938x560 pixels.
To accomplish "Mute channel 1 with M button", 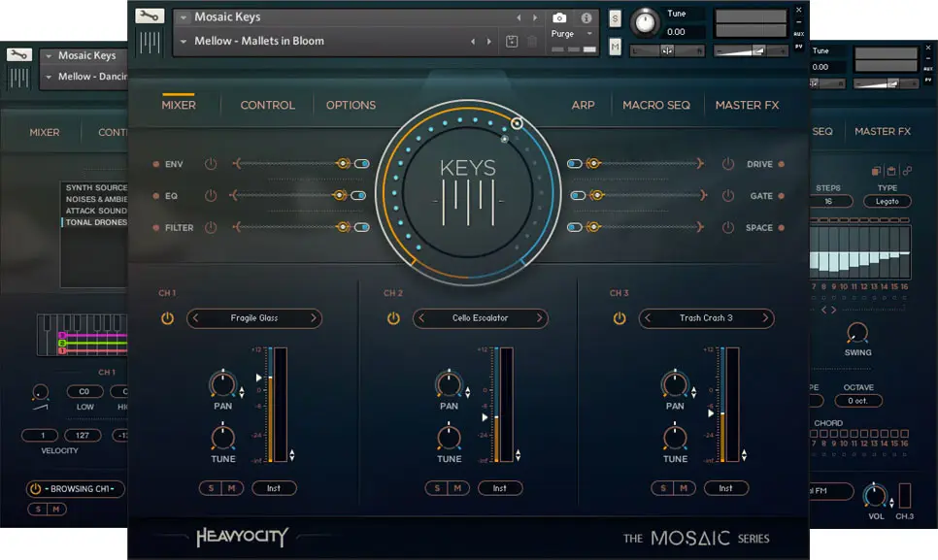I will [x=231, y=488].
